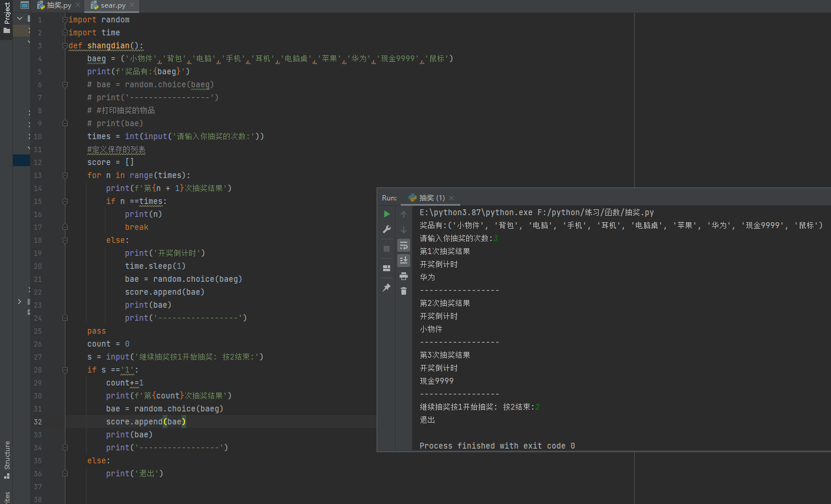Viewport: 831px width, 504px height.
Task: Close the 抽奖 (1) run tab
Action: click(x=451, y=198)
